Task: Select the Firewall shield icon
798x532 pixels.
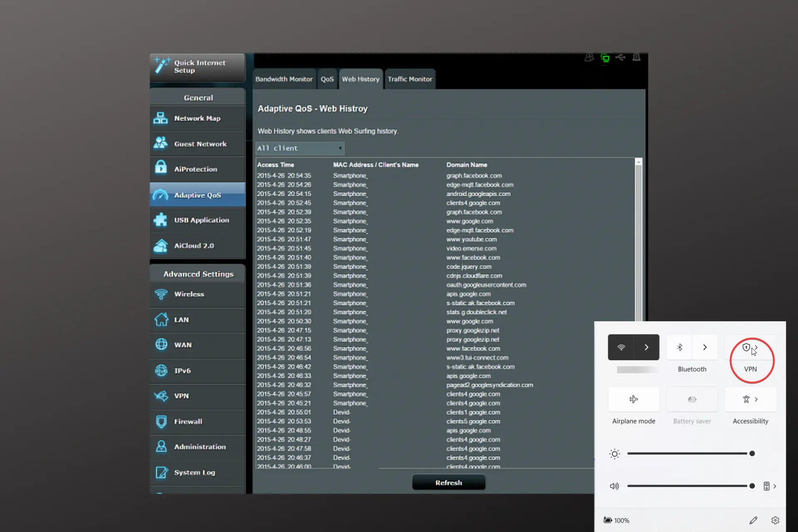Action: pyautogui.click(x=161, y=421)
